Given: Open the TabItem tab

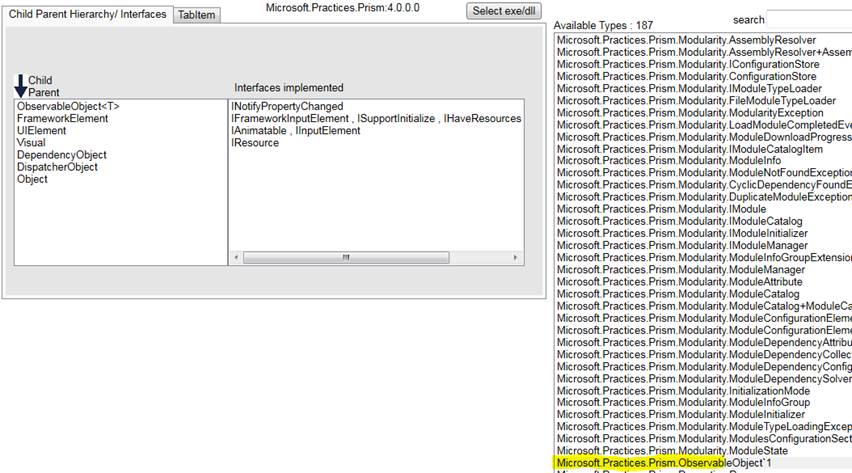Looking at the screenshot, I should point(197,15).
